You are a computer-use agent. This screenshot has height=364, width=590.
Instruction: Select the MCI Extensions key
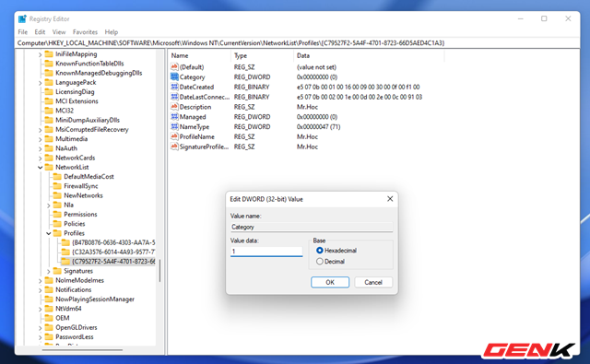[77, 101]
